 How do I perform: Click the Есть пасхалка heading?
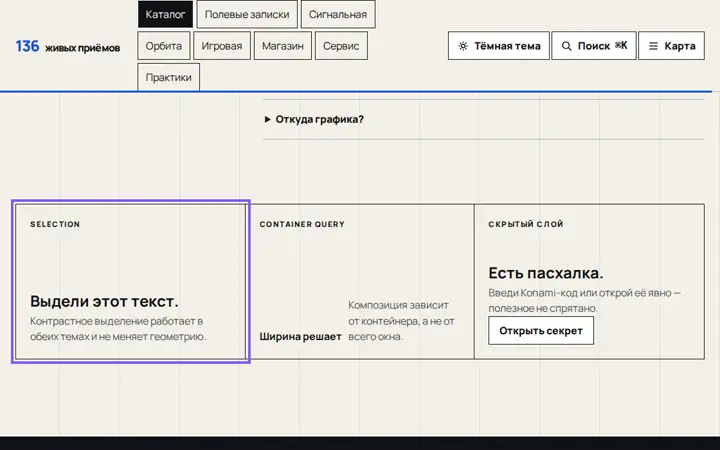[546, 273]
